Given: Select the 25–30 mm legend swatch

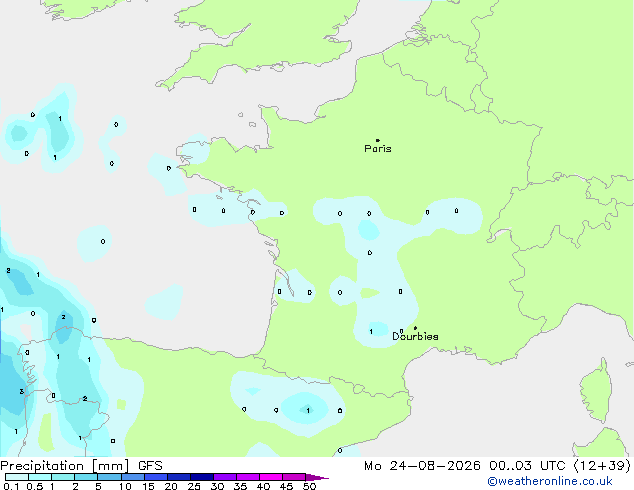Looking at the screenshot, I should pyautogui.click(x=202, y=477).
